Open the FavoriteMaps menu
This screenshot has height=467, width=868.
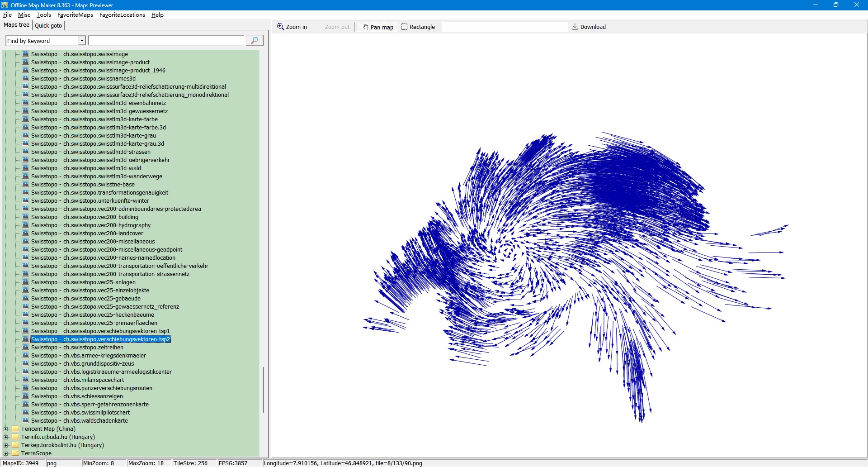[x=75, y=15]
